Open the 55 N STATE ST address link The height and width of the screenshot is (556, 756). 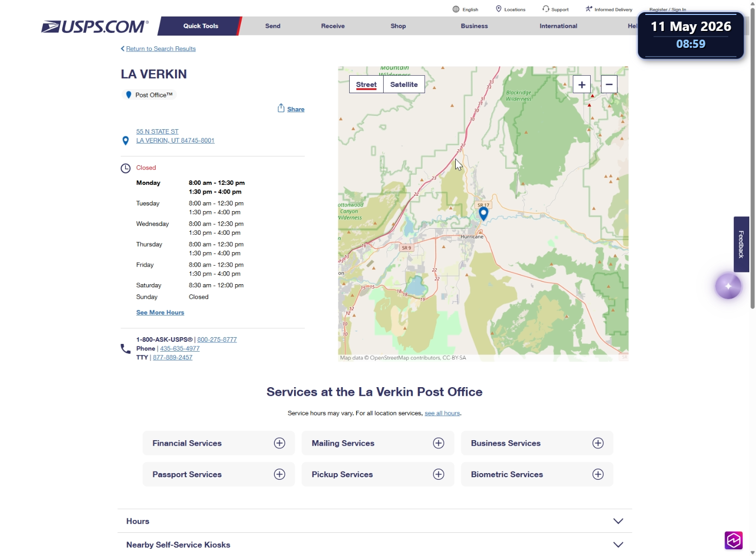tap(158, 132)
